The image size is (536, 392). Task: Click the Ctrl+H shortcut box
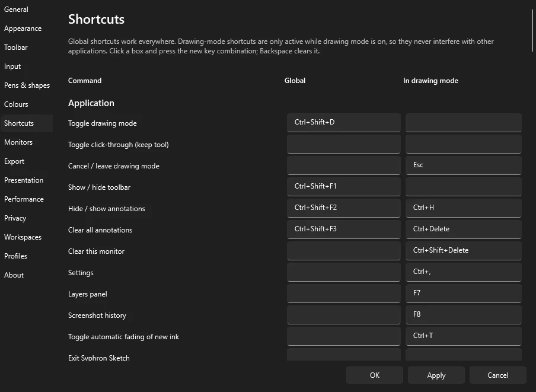click(x=464, y=208)
